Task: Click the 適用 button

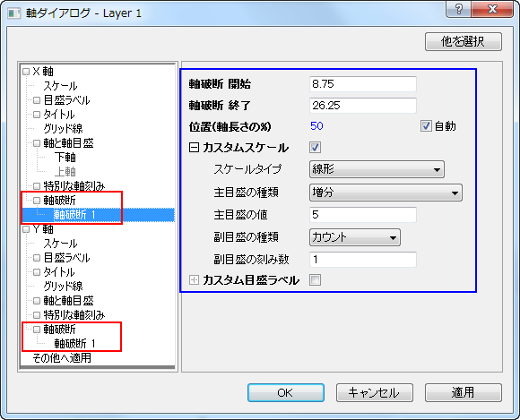Action: click(464, 393)
